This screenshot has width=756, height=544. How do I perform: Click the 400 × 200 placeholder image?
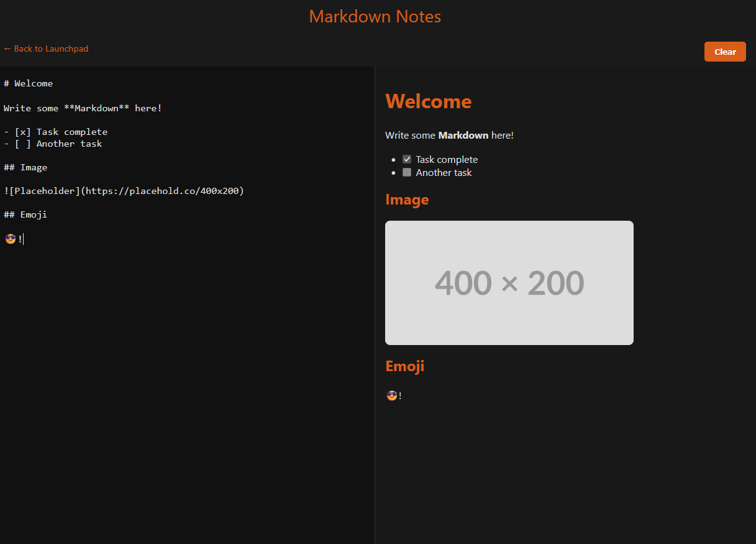click(x=509, y=283)
